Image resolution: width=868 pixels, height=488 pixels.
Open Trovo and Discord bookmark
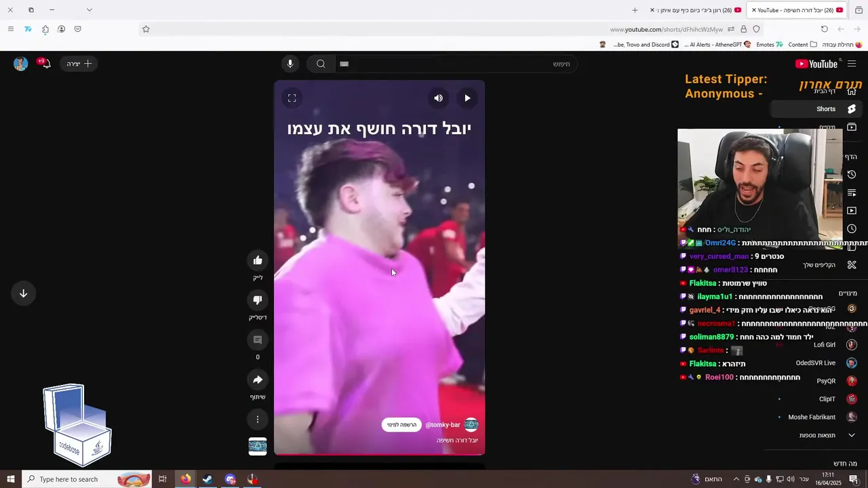[x=646, y=45]
